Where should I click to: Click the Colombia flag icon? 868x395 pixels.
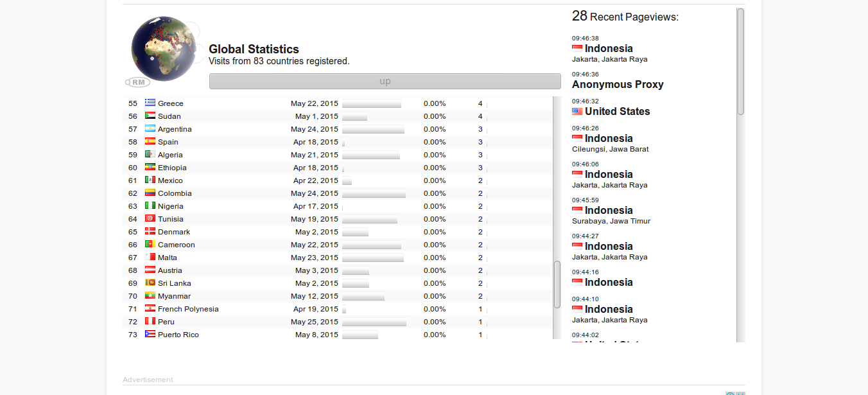coord(150,193)
